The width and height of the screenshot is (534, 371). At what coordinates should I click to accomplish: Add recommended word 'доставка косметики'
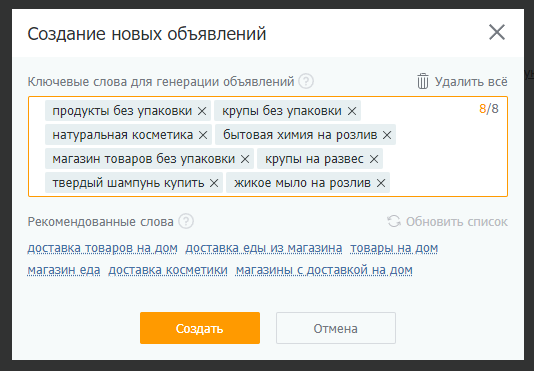[168, 270]
